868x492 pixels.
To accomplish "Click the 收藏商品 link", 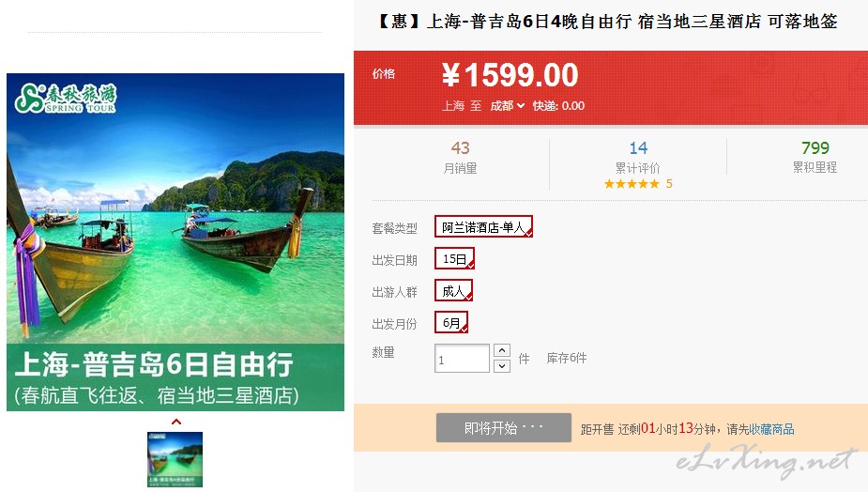I will coord(771,429).
